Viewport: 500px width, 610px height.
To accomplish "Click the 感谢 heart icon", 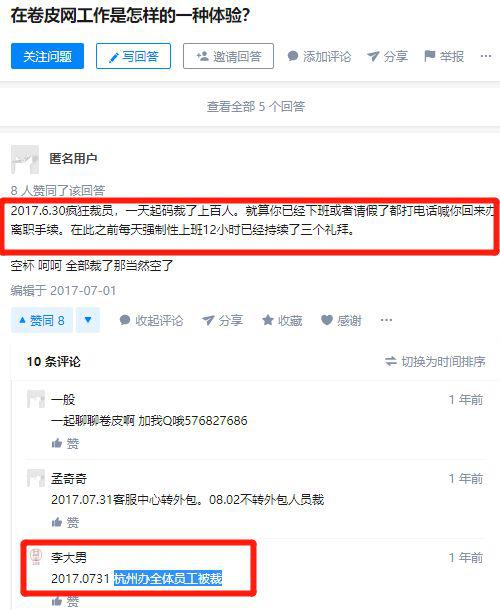I will pyautogui.click(x=327, y=320).
